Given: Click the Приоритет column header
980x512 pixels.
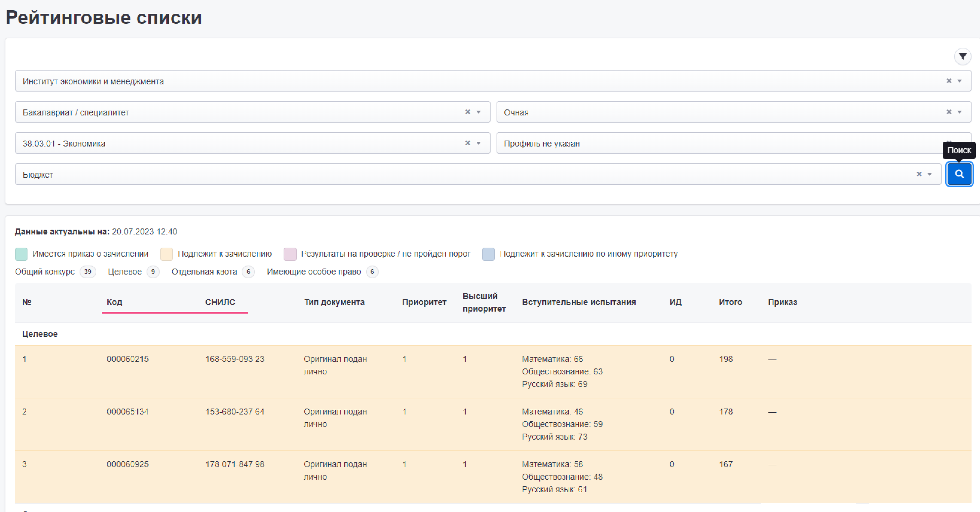Looking at the screenshot, I should tap(424, 302).
